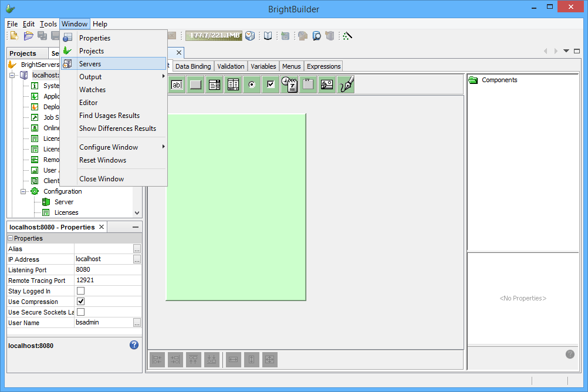Click the Open Project folder icon

point(28,36)
